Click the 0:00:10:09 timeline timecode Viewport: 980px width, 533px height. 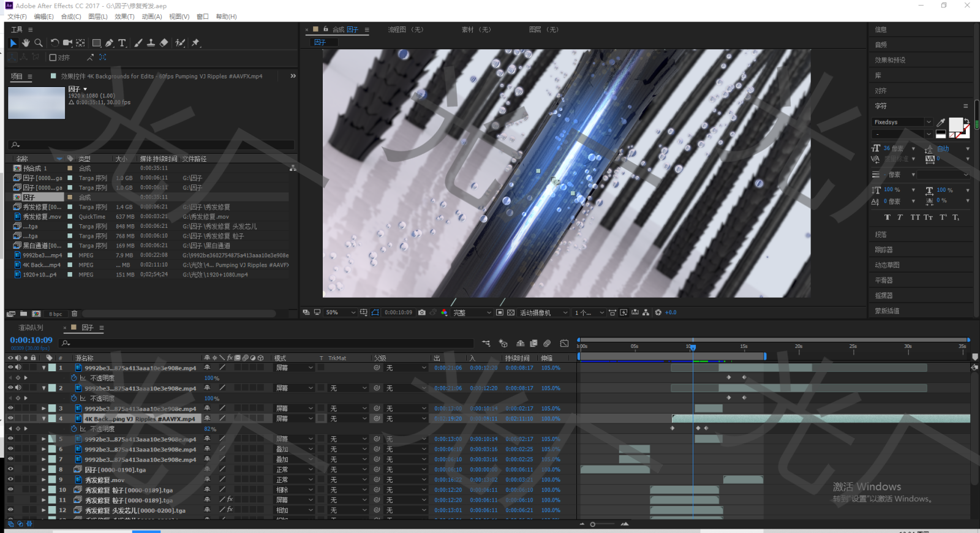(31, 340)
